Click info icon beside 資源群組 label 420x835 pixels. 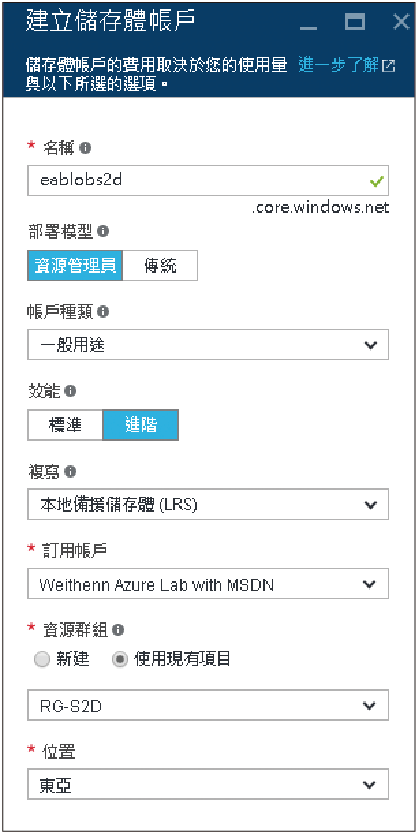119,631
